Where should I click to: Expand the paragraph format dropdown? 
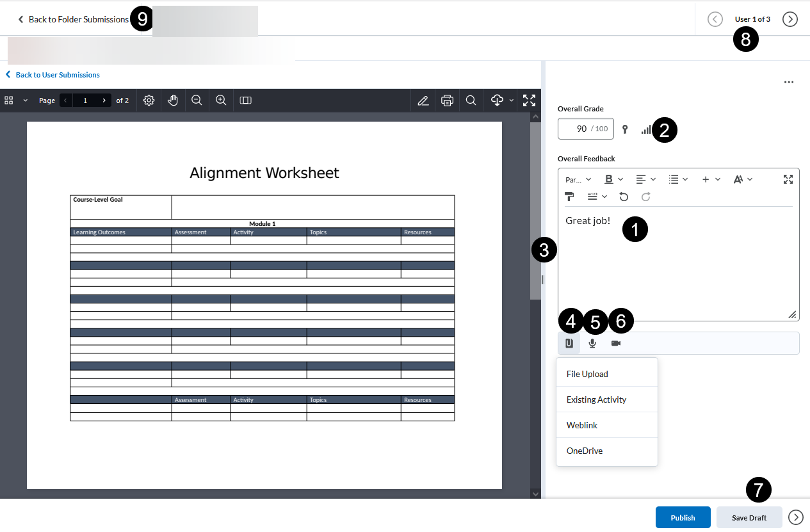coord(578,179)
